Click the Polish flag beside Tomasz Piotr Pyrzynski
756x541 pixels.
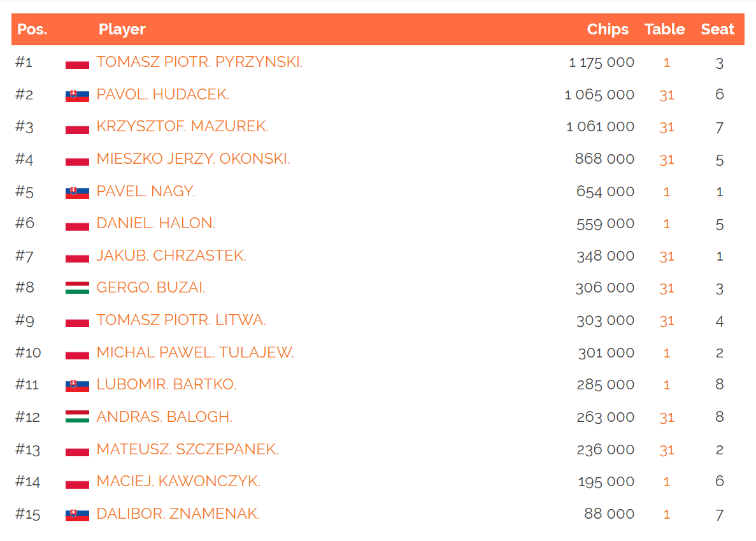point(77,63)
